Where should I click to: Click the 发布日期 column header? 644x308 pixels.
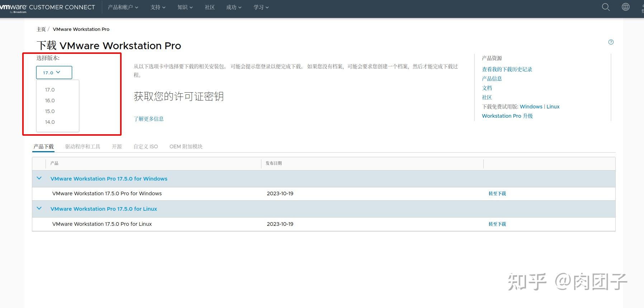coord(274,163)
